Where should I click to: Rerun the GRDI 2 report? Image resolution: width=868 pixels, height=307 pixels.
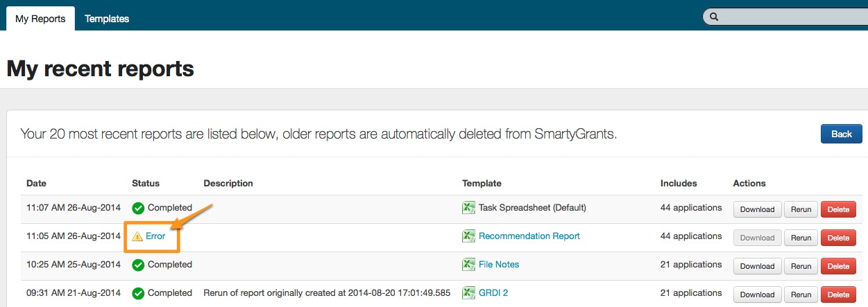click(801, 295)
